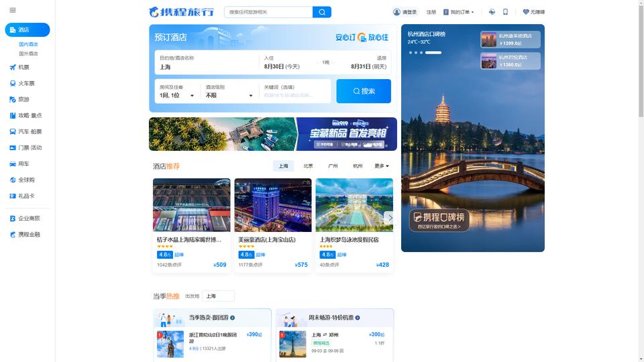This screenshot has height=362, width=644.
Task: Open customer service headset icon
Action: point(492,12)
